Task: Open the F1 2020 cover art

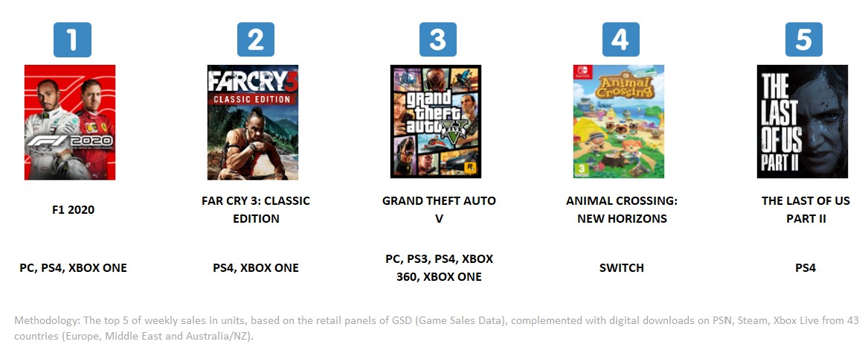Action: (70, 122)
